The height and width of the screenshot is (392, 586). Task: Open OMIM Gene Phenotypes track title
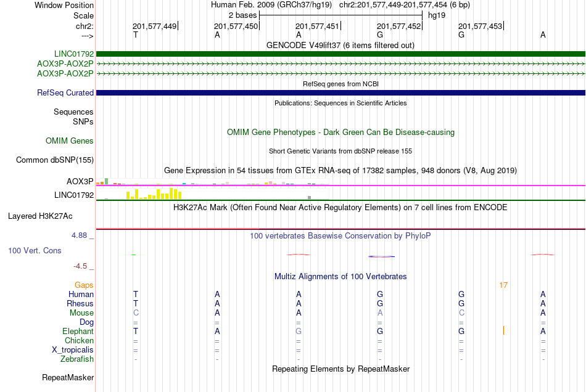pyautogui.click(x=340, y=132)
